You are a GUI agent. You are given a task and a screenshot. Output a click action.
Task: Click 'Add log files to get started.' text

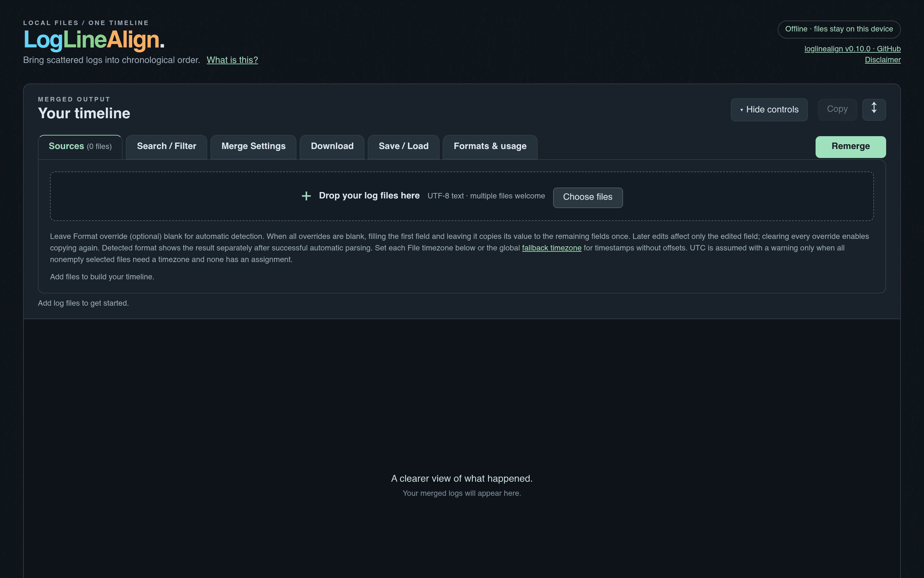pos(83,303)
